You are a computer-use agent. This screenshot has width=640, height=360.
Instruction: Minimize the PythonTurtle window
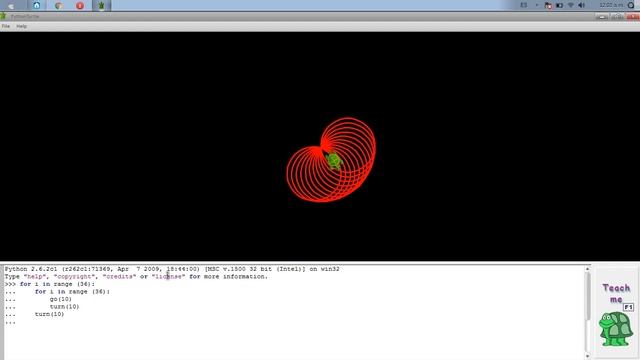[x=602, y=16]
